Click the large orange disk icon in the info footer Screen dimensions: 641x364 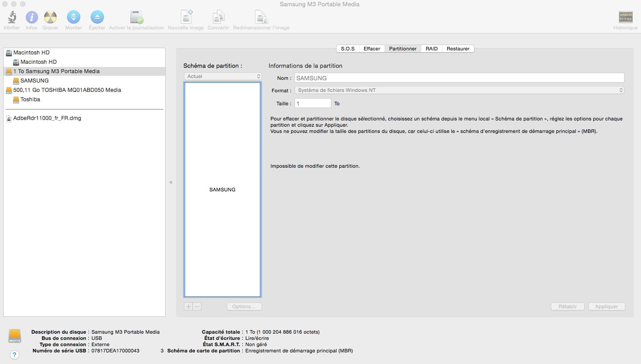coord(15,336)
